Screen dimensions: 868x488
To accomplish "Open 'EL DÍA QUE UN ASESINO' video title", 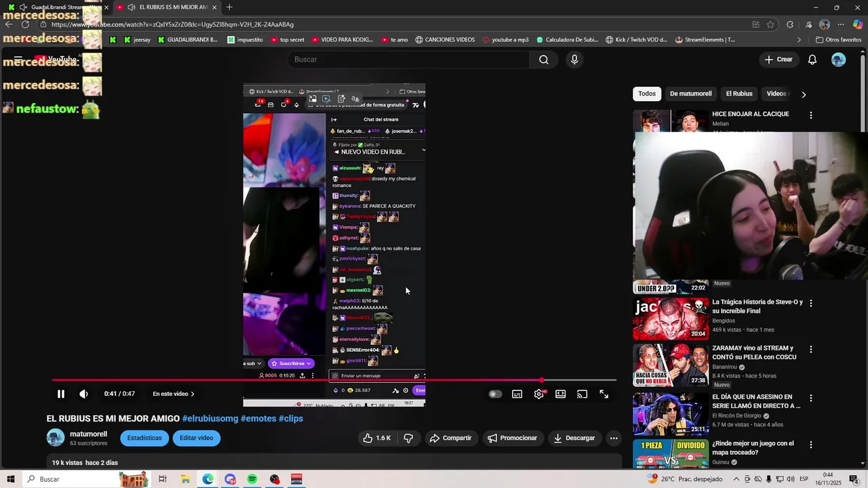I will click(756, 401).
